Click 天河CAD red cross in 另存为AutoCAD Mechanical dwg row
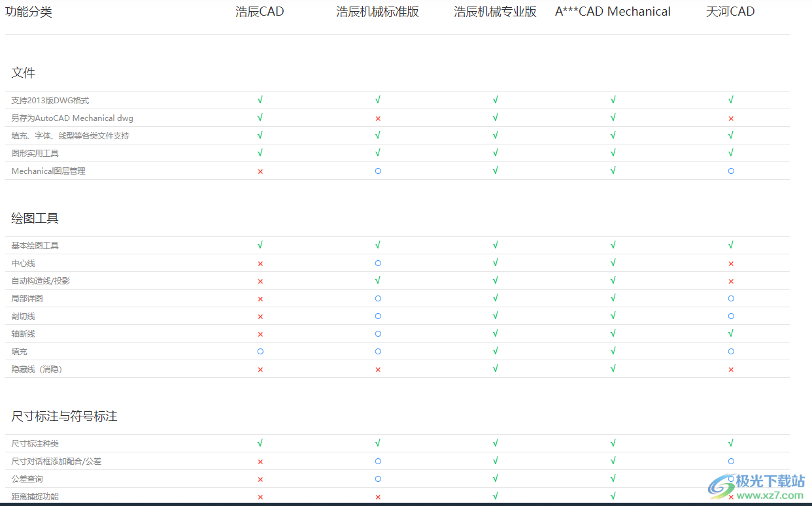Viewport: 812px width, 506px height. click(731, 118)
